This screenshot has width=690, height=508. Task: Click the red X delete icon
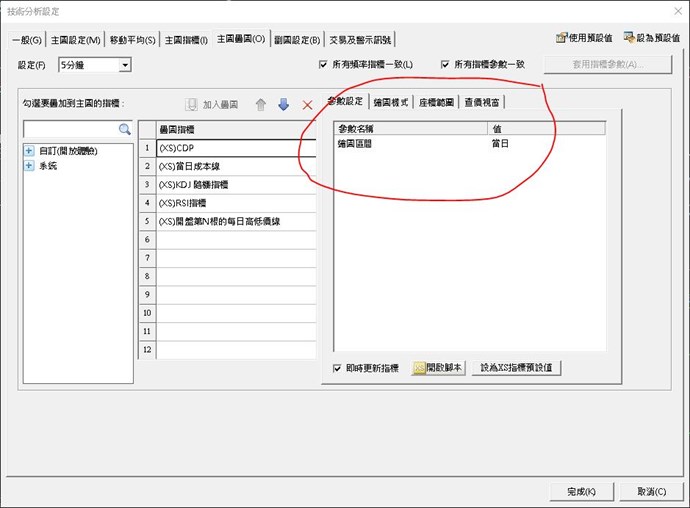tap(307, 104)
